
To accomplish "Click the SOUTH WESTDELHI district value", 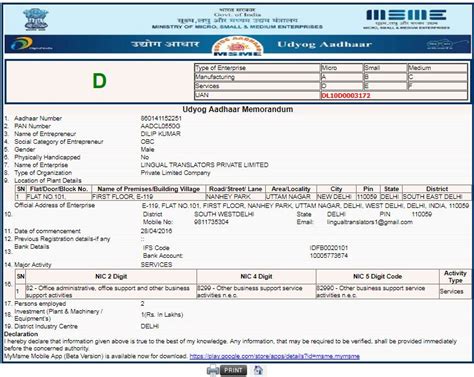I will [224, 214].
